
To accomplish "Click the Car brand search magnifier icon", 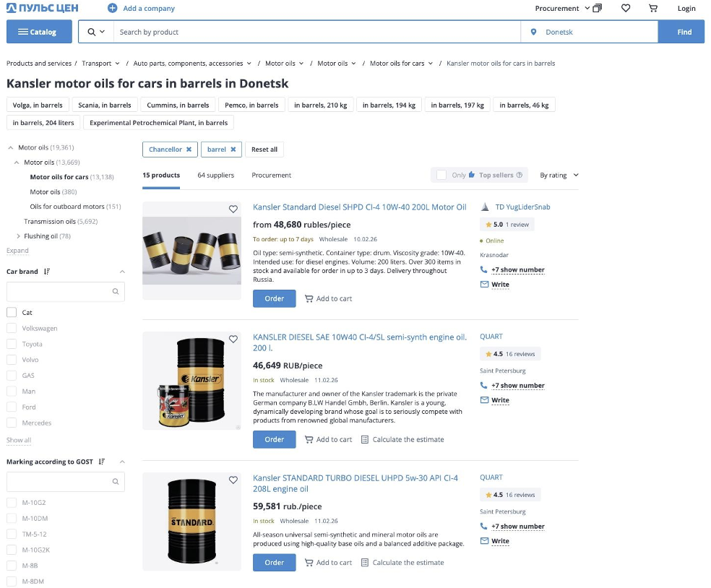I will pos(116,292).
